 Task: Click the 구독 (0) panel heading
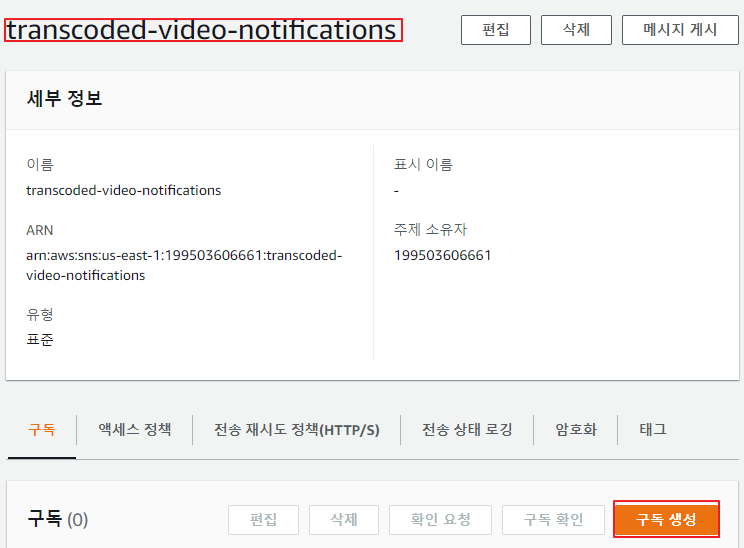pyautogui.click(x=58, y=519)
